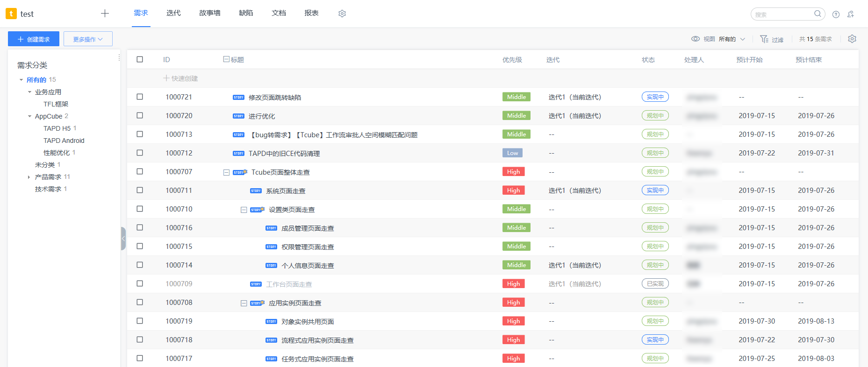868x367 pixels.
Task: Click story icon for 修改页面跳转缺陷
Action: (x=239, y=98)
